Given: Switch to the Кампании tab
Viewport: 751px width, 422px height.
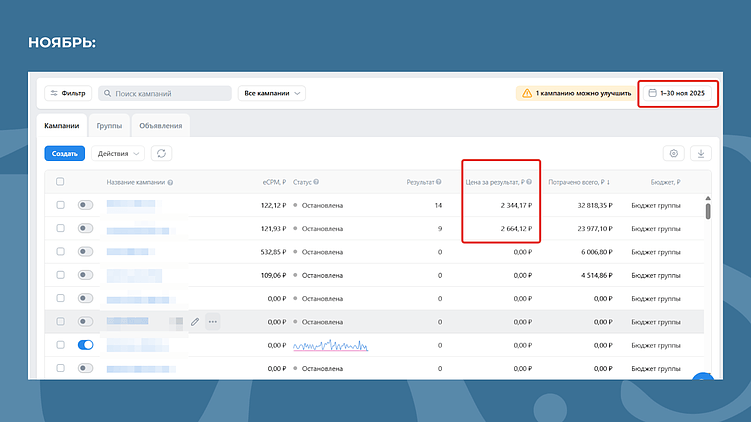Looking at the screenshot, I should point(62,125).
